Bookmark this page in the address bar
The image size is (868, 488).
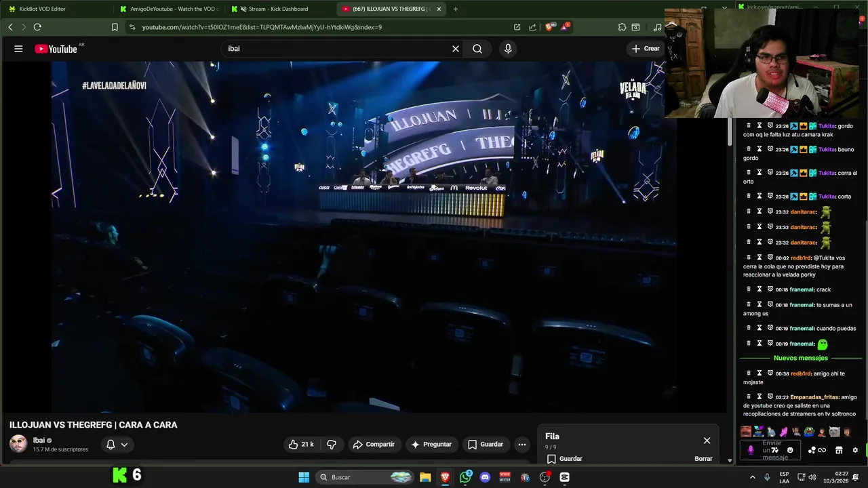point(115,27)
